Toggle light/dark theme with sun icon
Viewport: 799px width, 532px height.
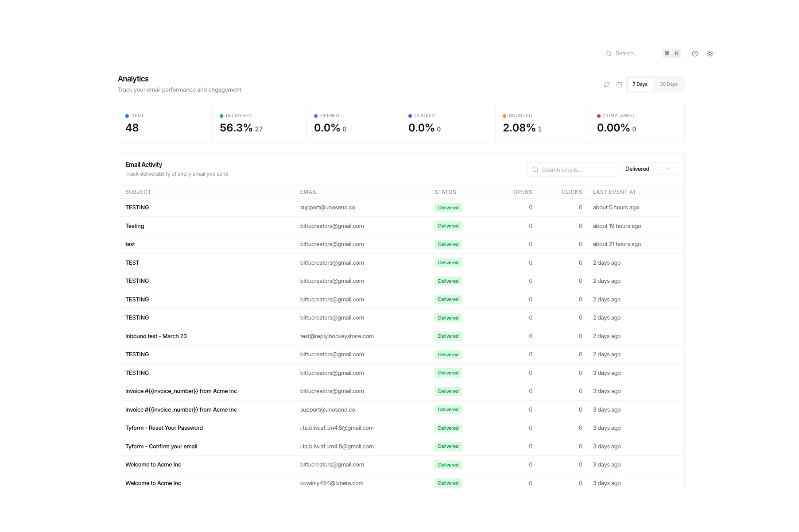click(710, 53)
